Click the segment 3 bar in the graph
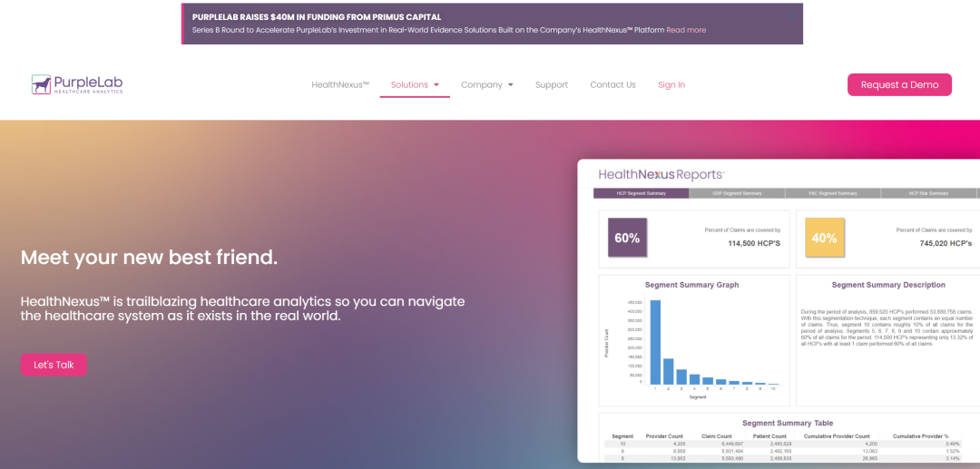Screen dimensions: 980x469 [x=681, y=377]
